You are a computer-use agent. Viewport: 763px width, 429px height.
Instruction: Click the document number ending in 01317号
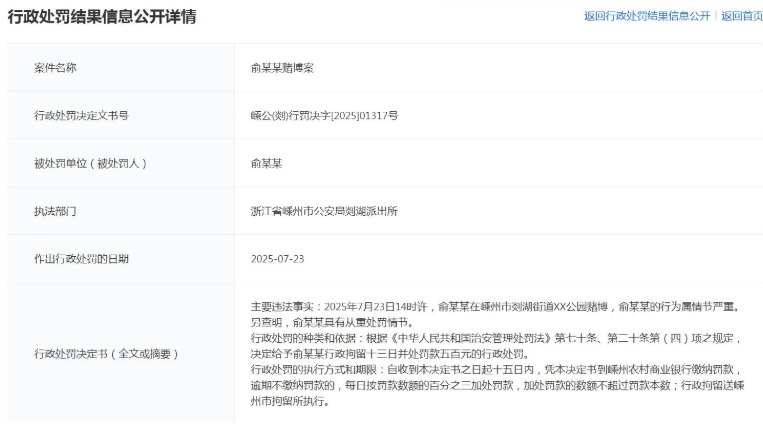click(x=323, y=116)
